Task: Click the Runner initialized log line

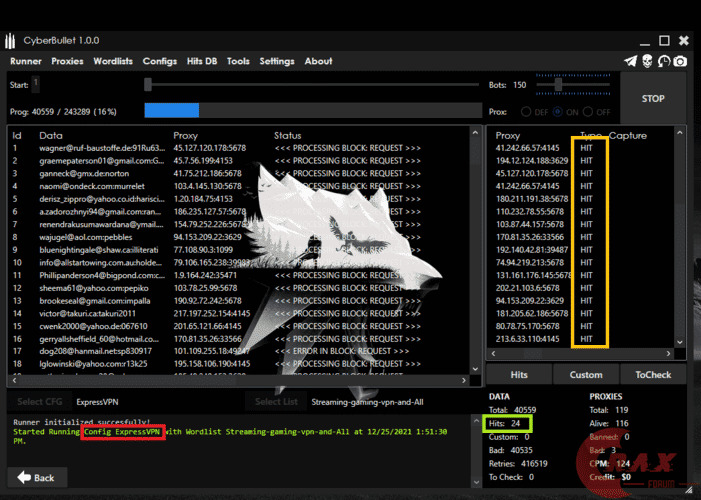Action: pos(81,422)
